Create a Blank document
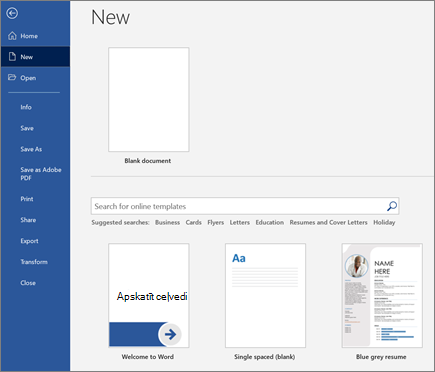This screenshot has height=372, width=435. pyautogui.click(x=149, y=100)
